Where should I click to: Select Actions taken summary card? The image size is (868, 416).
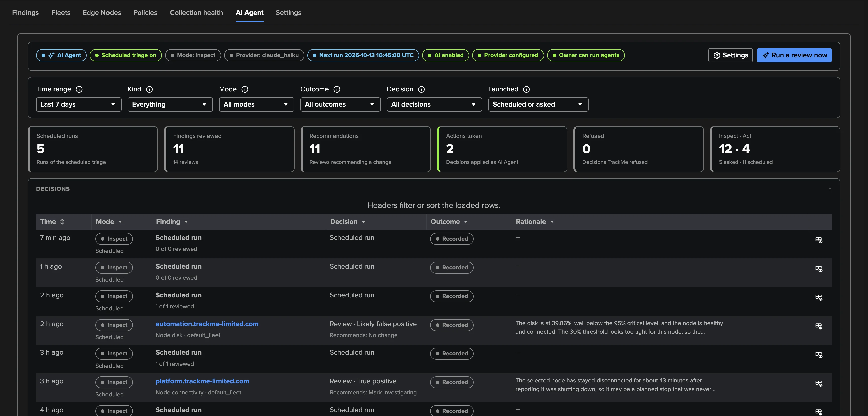coord(502,149)
